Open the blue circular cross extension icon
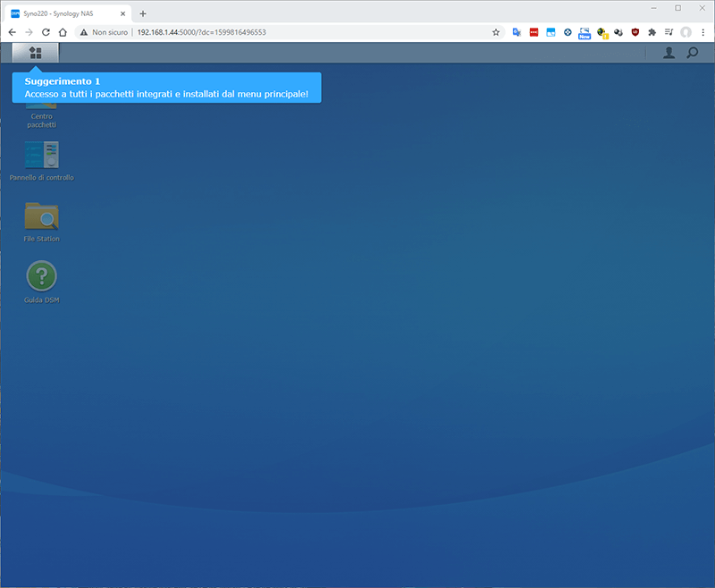The height and width of the screenshot is (588, 715). (568, 32)
